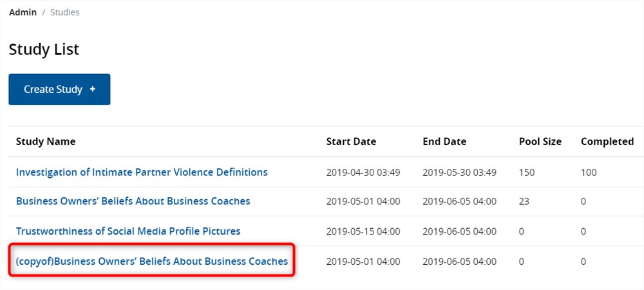Select Studies in the breadcrumb
The image size is (644, 290).
point(65,12)
